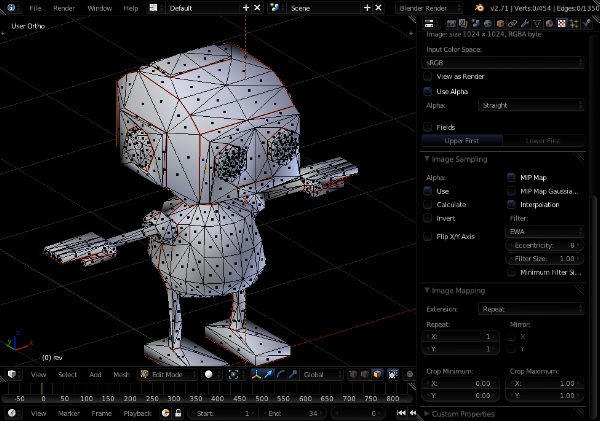Click the lock icon in timeline header
Viewport: 600px width, 421px height.
178,413
